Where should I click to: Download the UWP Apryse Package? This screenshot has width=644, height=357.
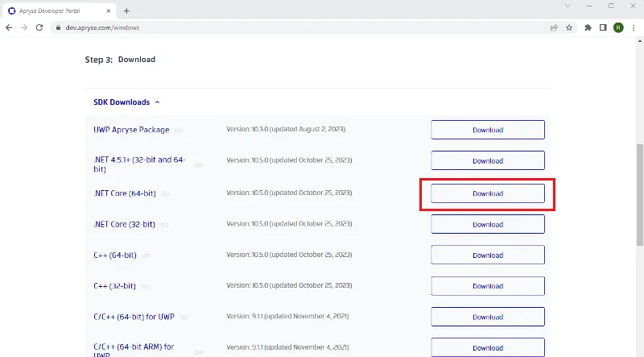coord(488,130)
